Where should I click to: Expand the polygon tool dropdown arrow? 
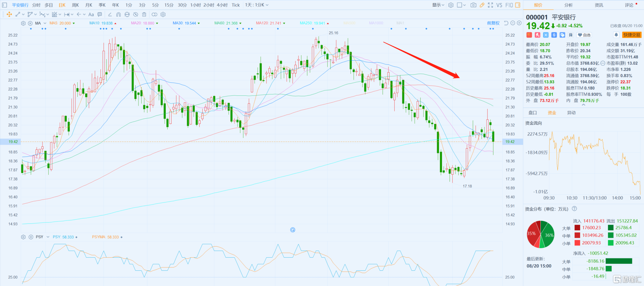[x=36, y=15]
